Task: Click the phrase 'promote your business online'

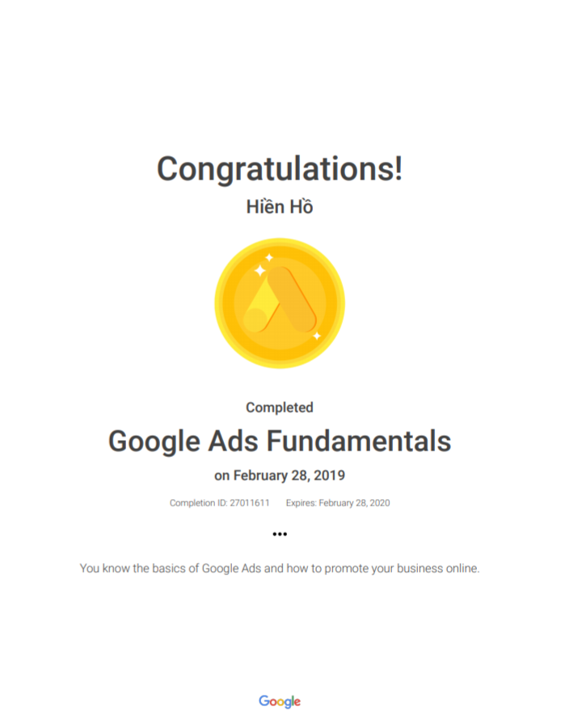Action: click(x=402, y=569)
